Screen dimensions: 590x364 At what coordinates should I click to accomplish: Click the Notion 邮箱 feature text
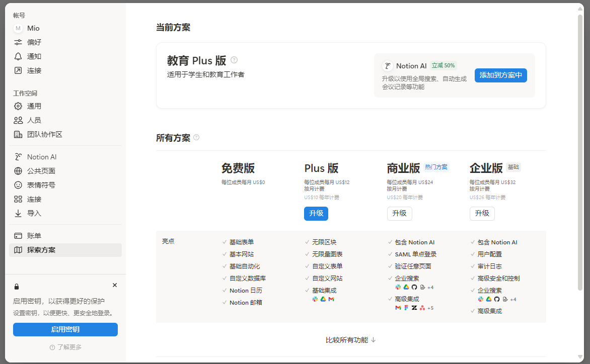tap(246, 302)
